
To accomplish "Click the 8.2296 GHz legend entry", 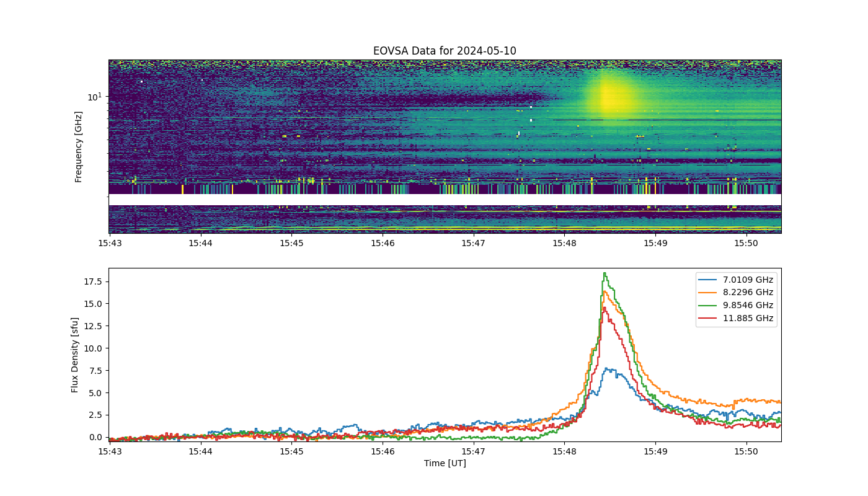I will tap(737, 293).
